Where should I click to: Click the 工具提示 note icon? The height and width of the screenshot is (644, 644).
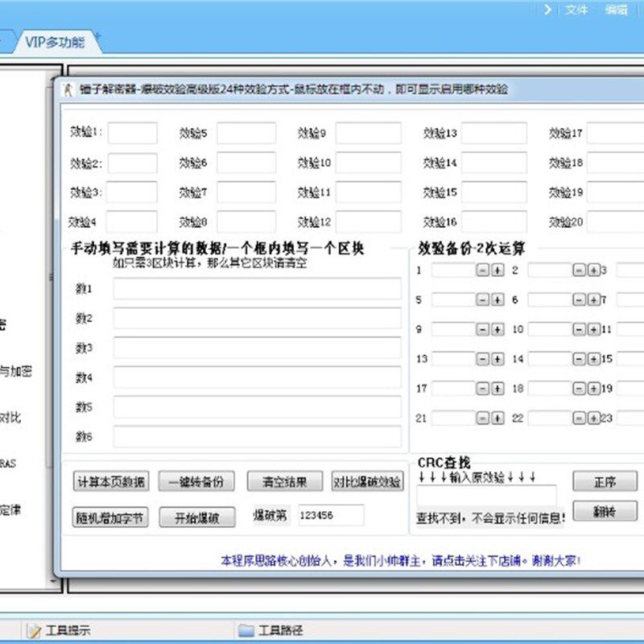pyautogui.click(x=34, y=630)
